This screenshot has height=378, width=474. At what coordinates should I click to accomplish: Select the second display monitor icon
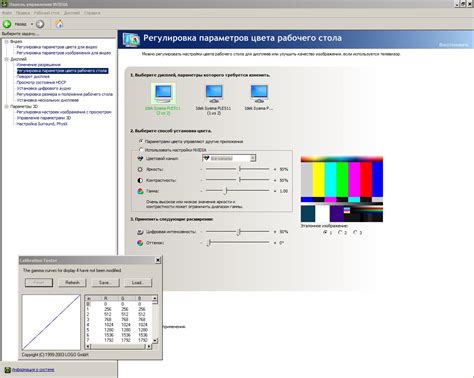pos(214,94)
